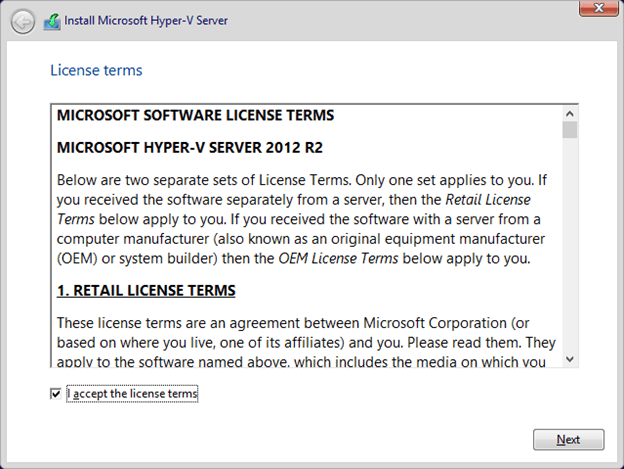624x469 pixels.
Task: Click the license text scrollbar thumb
Action: tap(570, 129)
